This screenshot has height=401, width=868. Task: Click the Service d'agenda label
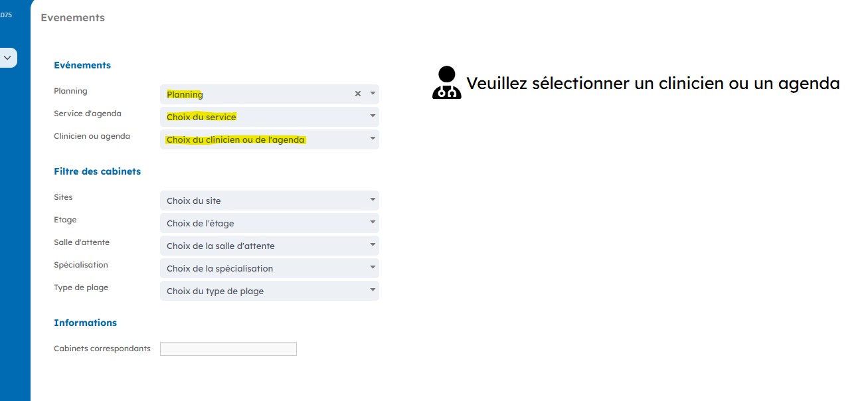coord(88,114)
